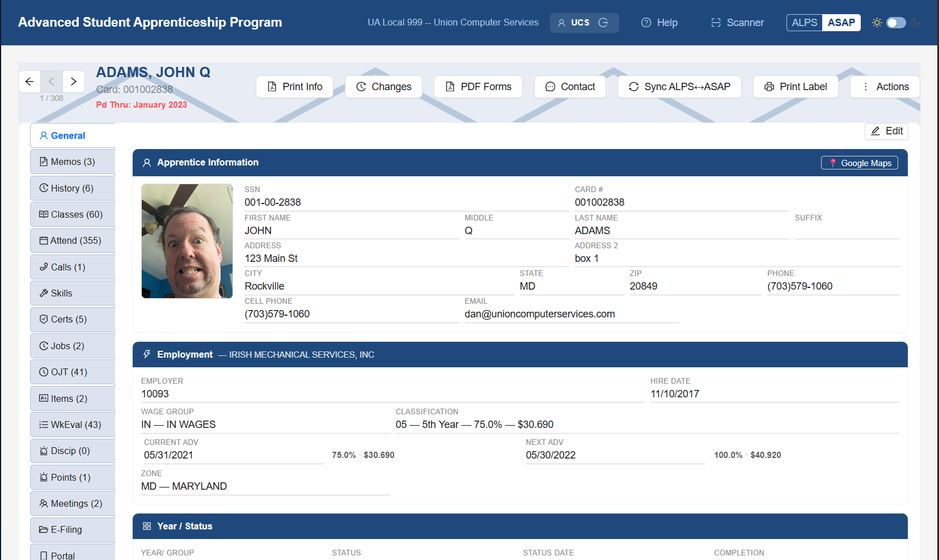Image resolution: width=939 pixels, height=560 pixels.
Task: Switch to ALPS mode
Action: [x=804, y=23]
